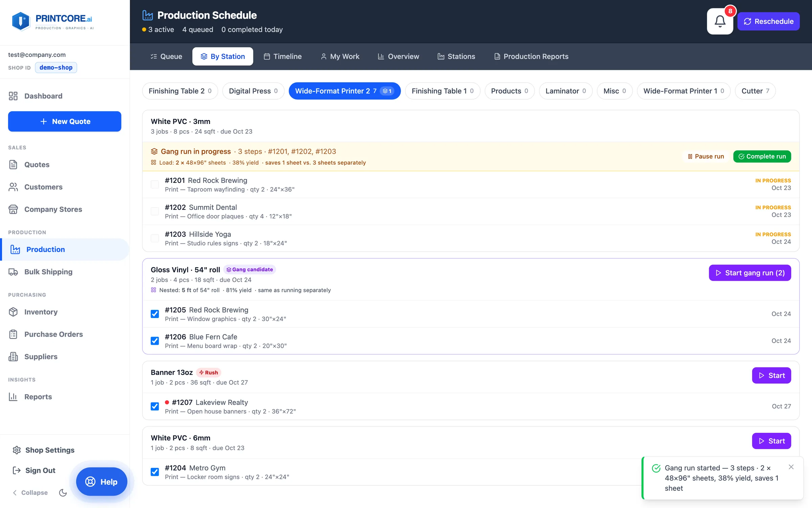This screenshot has width=812, height=508.
Task: Click the Suppliers building icon
Action: 13,357
